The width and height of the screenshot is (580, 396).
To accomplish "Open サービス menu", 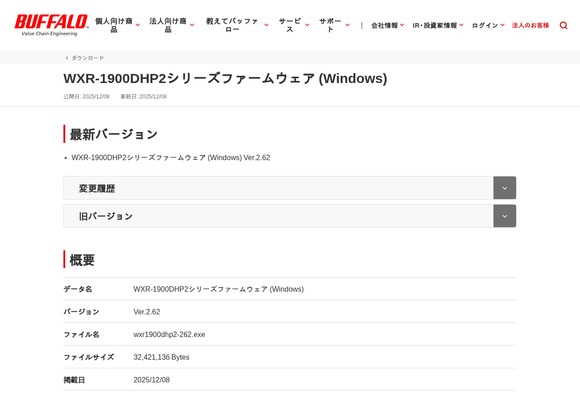I will click(294, 25).
